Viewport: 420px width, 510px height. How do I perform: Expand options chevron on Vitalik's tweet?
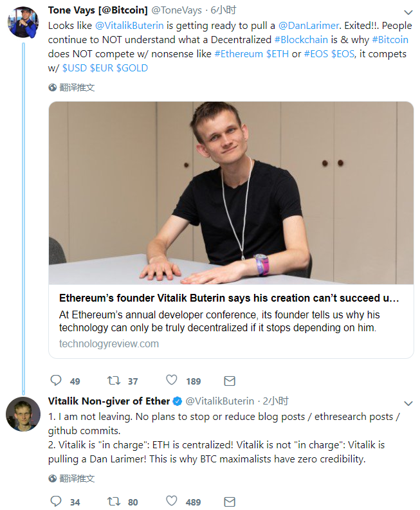pyautogui.click(x=408, y=404)
